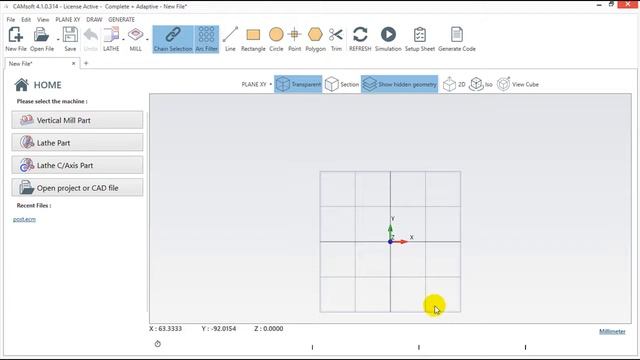640x360 pixels.
Task: Click the HOME house icon
Action: tap(22, 85)
